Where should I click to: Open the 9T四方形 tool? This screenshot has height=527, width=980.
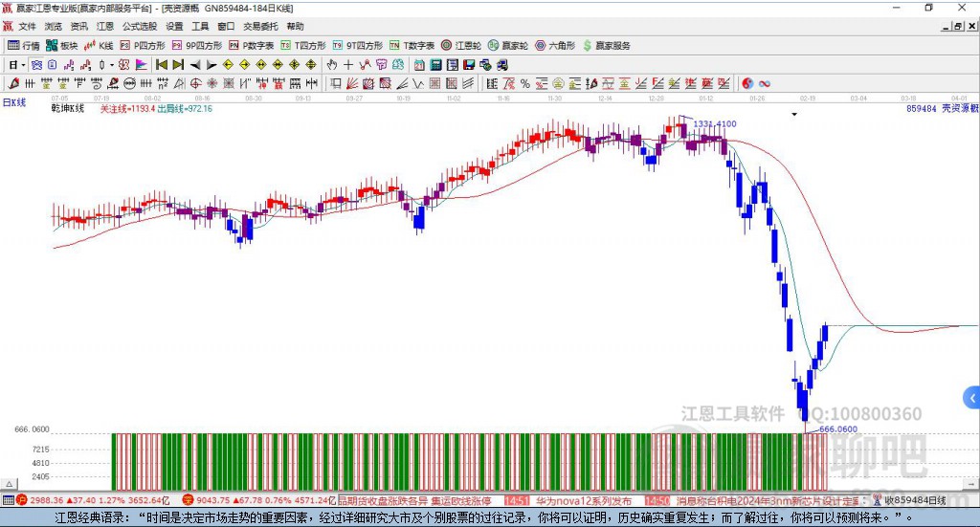[358, 46]
